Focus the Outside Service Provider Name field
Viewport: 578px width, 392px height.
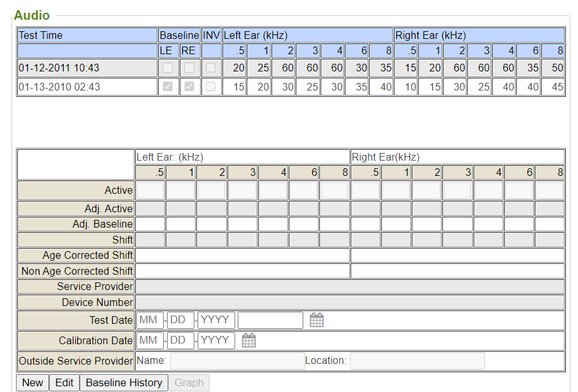237,361
